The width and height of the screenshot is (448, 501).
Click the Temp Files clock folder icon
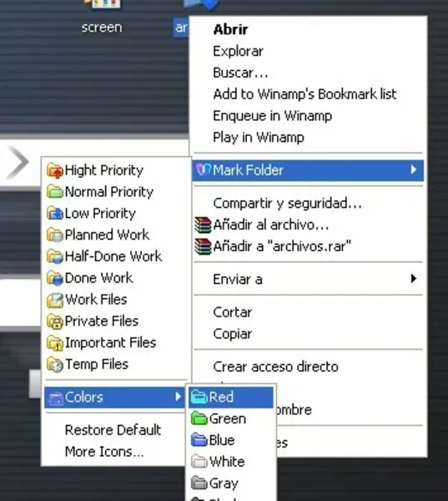(x=54, y=364)
